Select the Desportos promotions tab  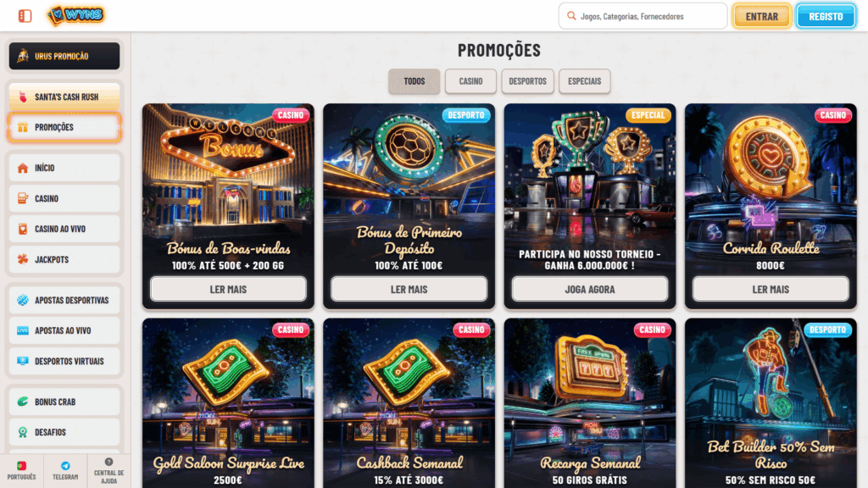[x=527, y=81]
